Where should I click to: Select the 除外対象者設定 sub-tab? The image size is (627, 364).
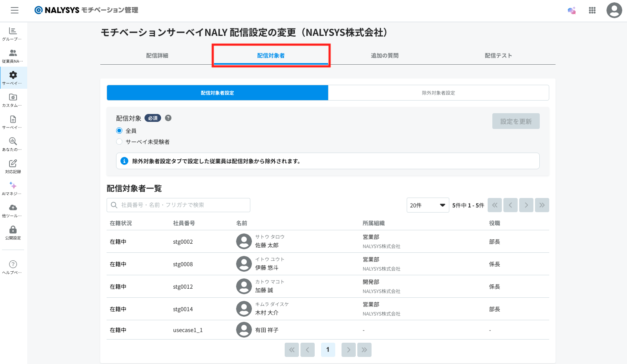pos(438,93)
